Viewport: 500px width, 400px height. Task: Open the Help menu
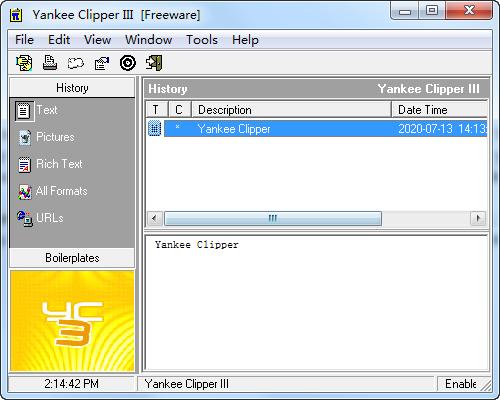click(x=245, y=40)
